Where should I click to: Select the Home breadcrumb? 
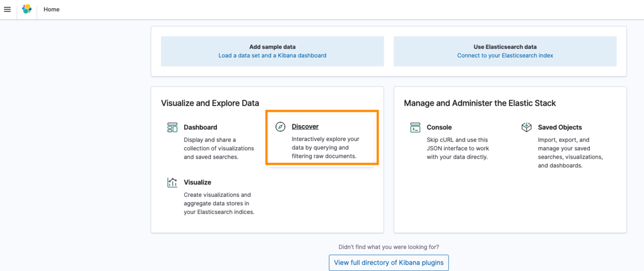[52, 9]
